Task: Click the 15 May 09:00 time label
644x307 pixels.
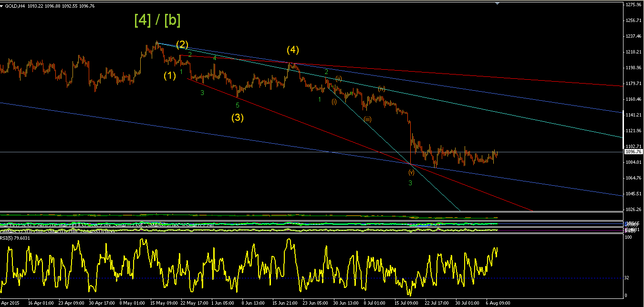Action: coord(163,303)
